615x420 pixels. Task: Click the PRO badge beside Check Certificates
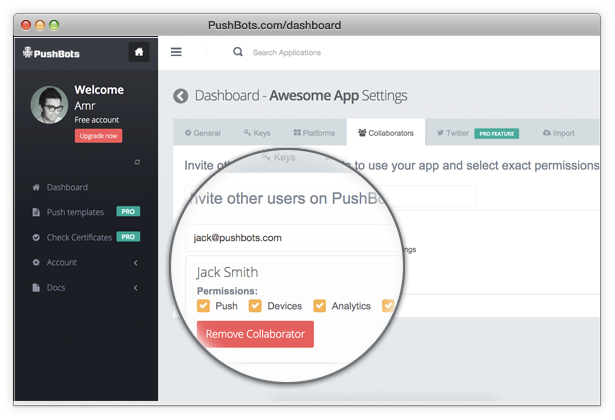(128, 236)
